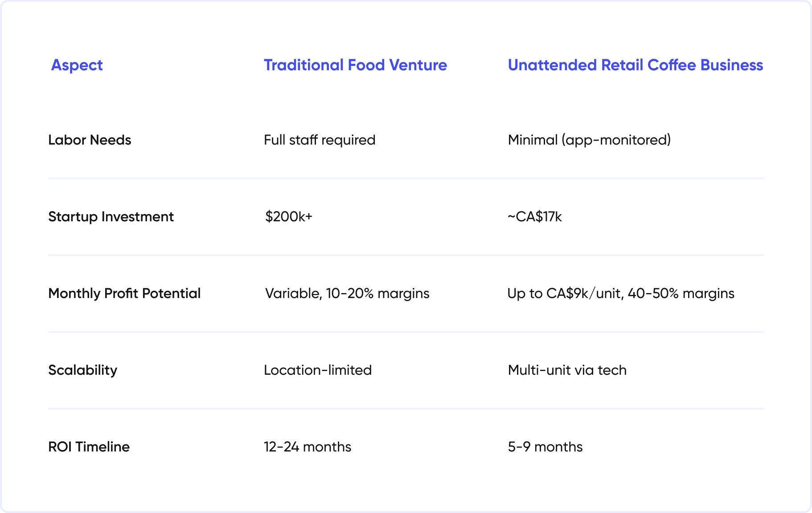Screen dimensions: 812x513
Task: Select the Labor Needs row label
Action: pos(90,140)
